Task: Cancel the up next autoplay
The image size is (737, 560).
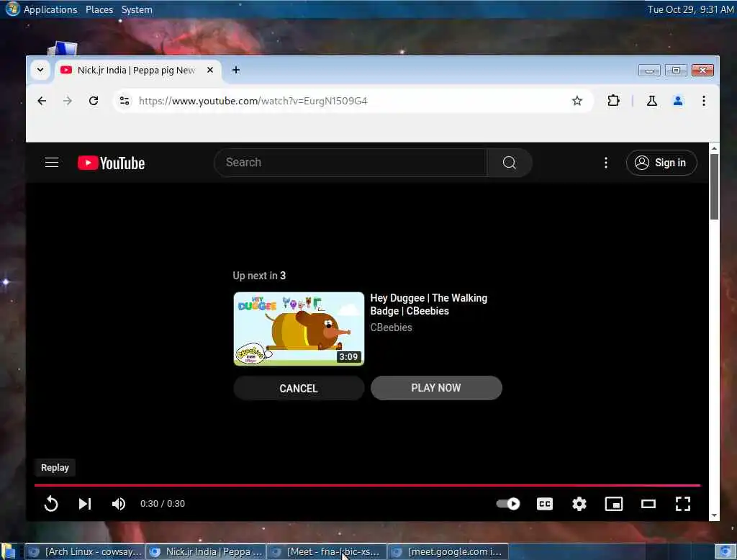Action: tap(299, 389)
